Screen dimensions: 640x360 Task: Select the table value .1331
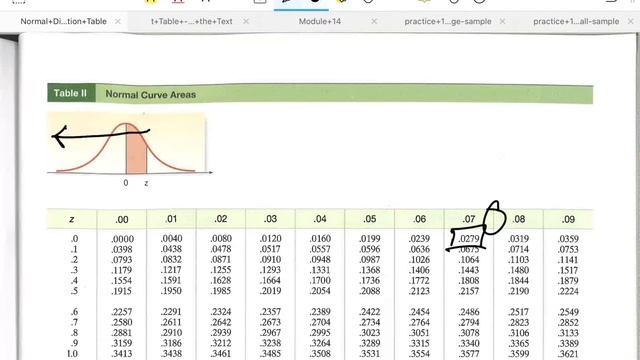click(x=320, y=270)
